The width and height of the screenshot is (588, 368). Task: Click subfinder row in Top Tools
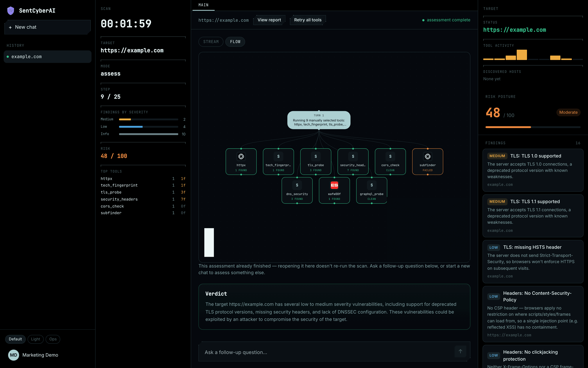(x=143, y=213)
